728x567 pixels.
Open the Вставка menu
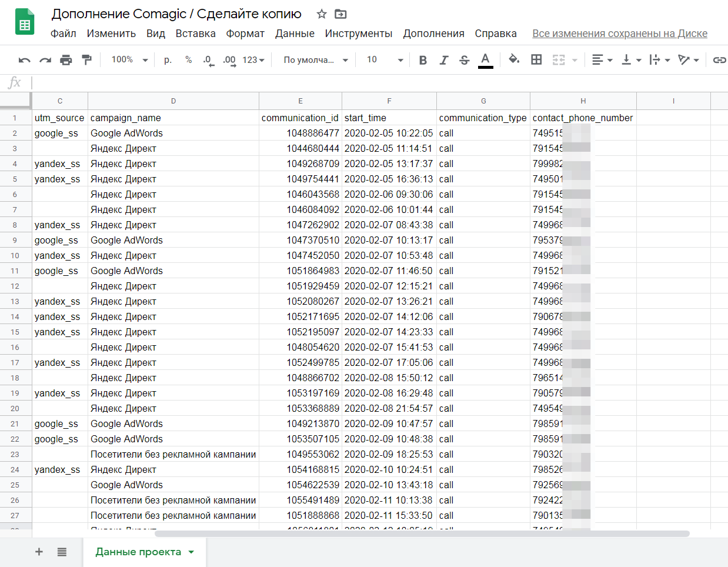(195, 34)
